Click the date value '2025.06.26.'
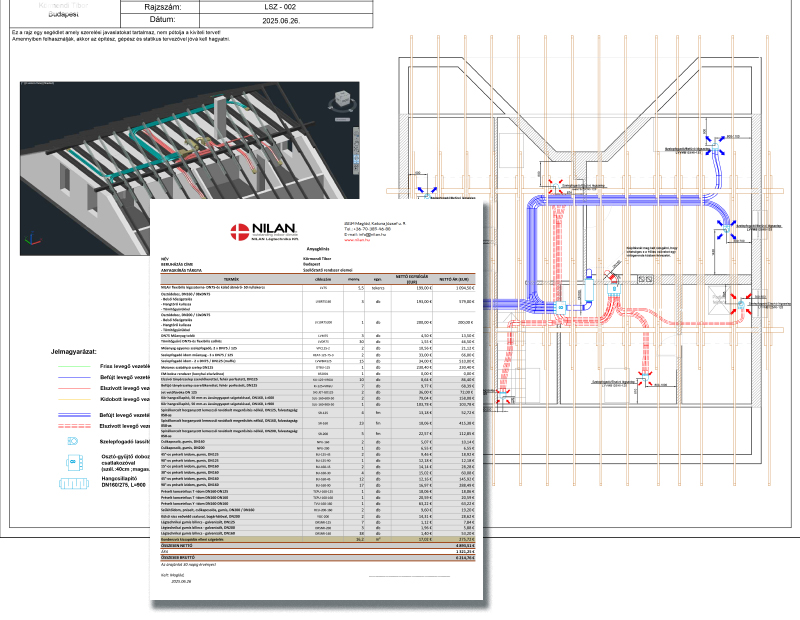800x620 pixels. (281, 21)
